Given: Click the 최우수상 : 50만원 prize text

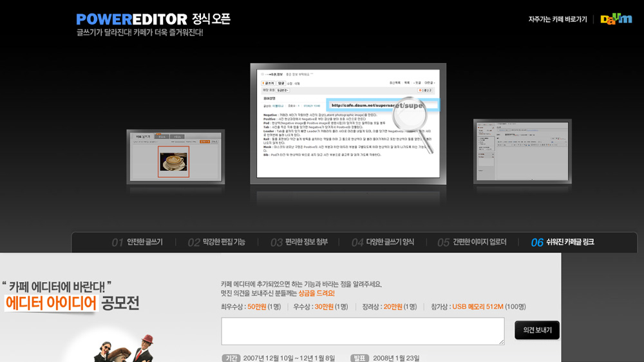Looking at the screenshot, I should (x=251, y=307).
